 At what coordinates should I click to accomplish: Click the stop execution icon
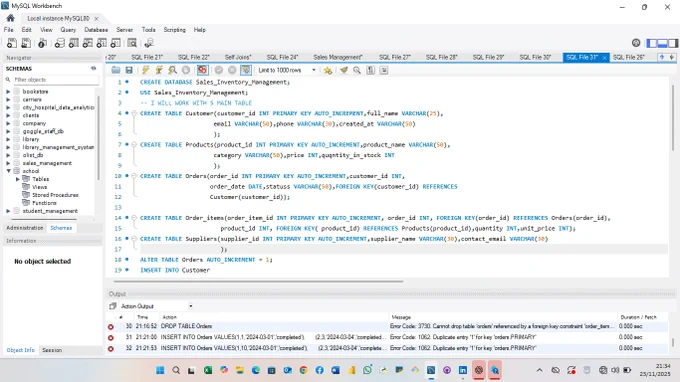186,70
